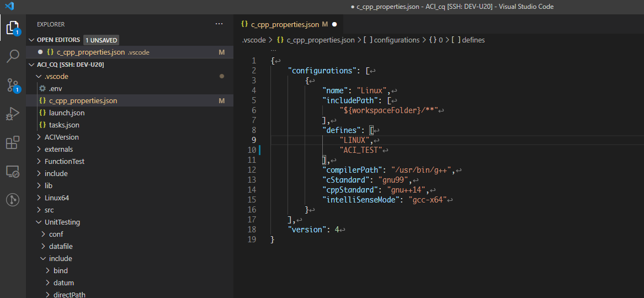Click the "${workspaceFolder}/**" include path

(x=389, y=110)
